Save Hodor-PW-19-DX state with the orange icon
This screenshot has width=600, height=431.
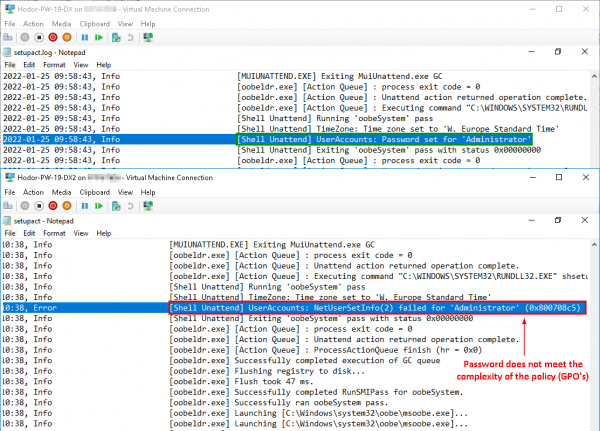click(x=67, y=38)
